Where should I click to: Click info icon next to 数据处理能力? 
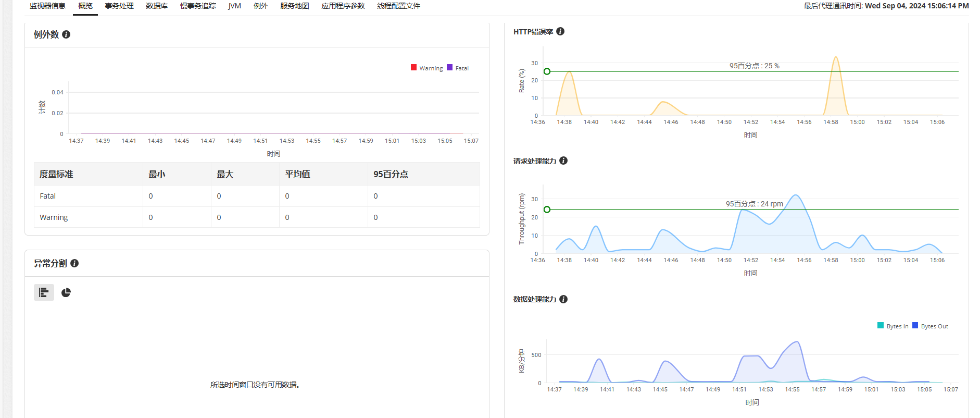pos(563,299)
